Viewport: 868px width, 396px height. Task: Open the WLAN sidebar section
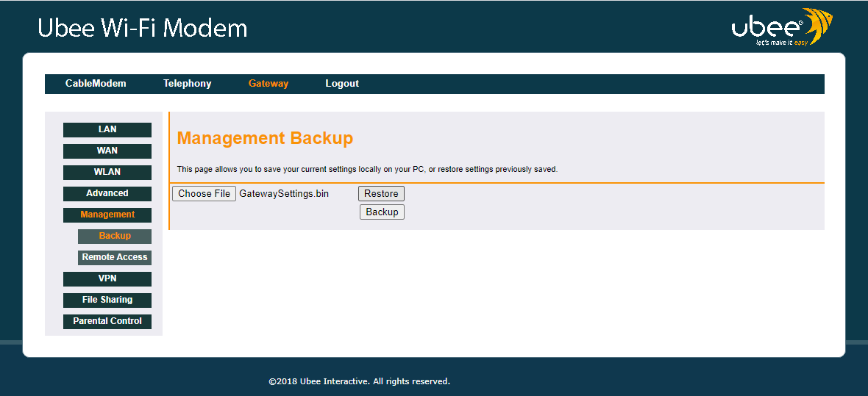tap(107, 172)
